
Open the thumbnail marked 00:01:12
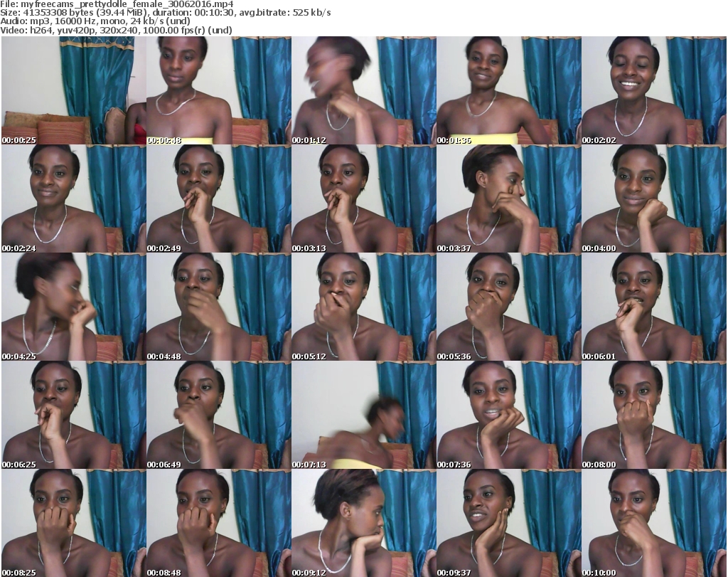363,91
